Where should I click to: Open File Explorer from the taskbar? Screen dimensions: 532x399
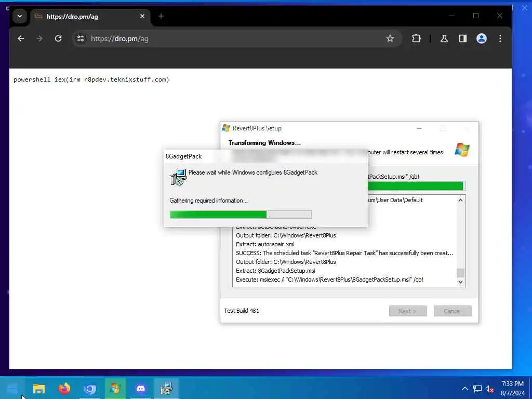pos(38,389)
